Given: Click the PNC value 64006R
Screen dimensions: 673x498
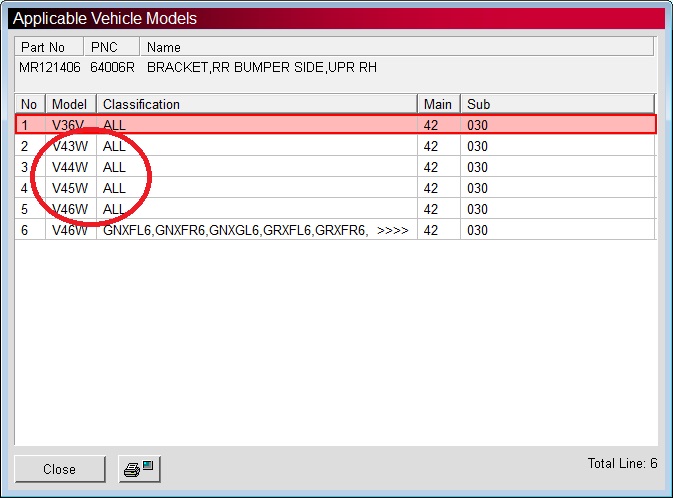Looking at the screenshot, I should [112, 67].
